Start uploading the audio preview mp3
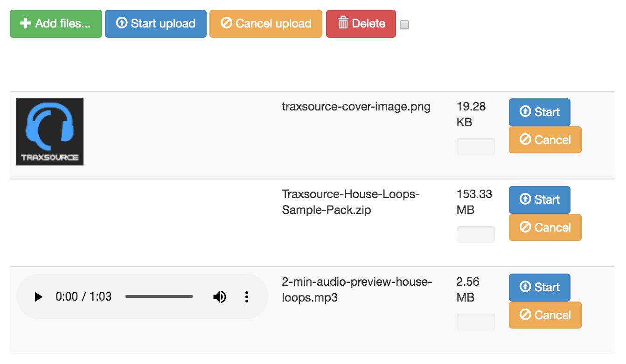Screen dimensions: 626x364 [x=539, y=288]
